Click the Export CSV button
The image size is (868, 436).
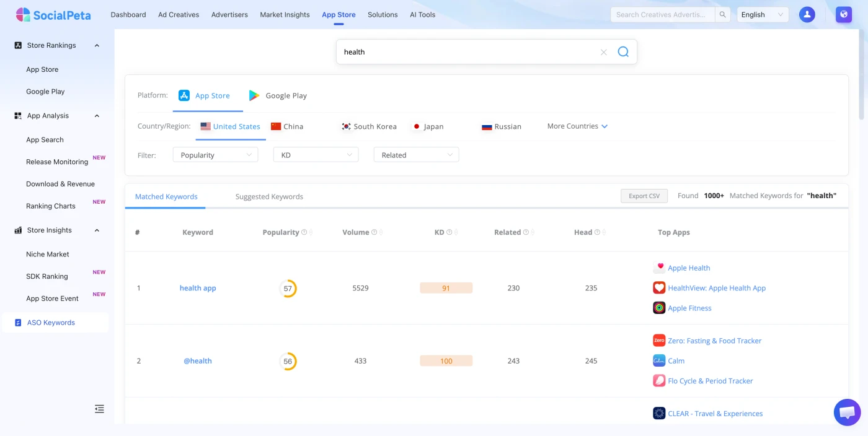pyautogui.click(x=644, y=196)
